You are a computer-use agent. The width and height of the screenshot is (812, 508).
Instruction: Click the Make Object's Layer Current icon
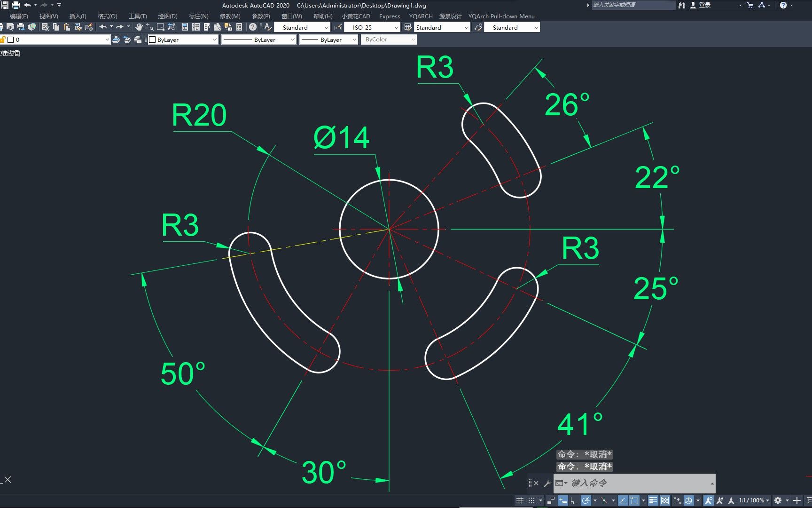[116, 40]
